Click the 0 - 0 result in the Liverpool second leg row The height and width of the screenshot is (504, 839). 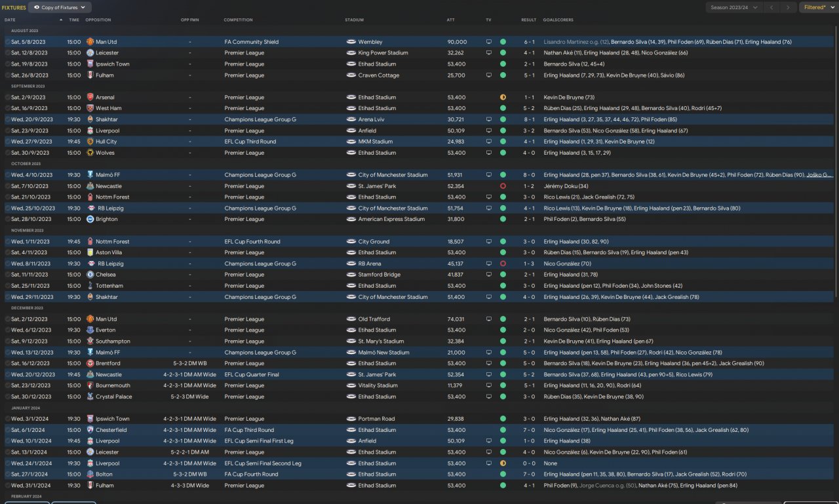coord(529,463)
